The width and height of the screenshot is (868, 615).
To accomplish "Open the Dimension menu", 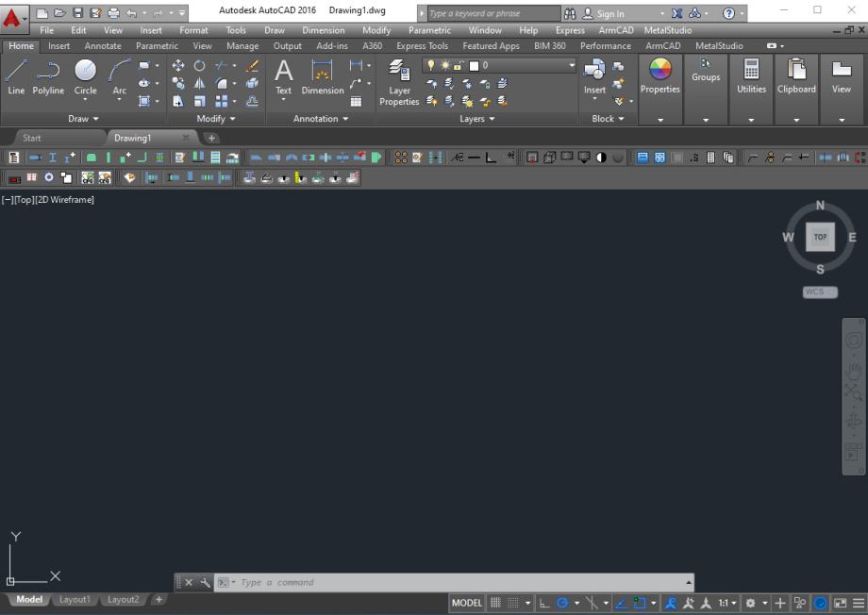I will (x=324, y=30).
